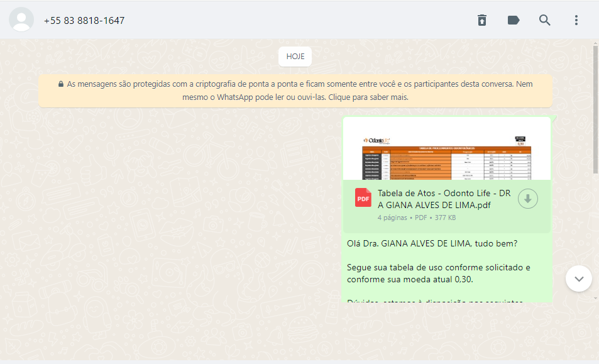Image resolution: width=599 pixels, height=364 pixels.
Task: Search messages with the magnifier icon
Action: pos(545,20)
